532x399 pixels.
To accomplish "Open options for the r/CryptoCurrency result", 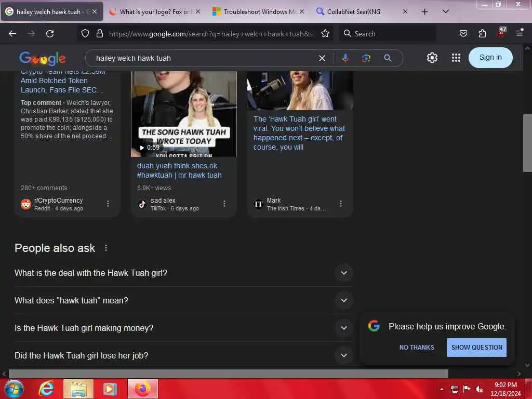I will click(x=108, y=204).
